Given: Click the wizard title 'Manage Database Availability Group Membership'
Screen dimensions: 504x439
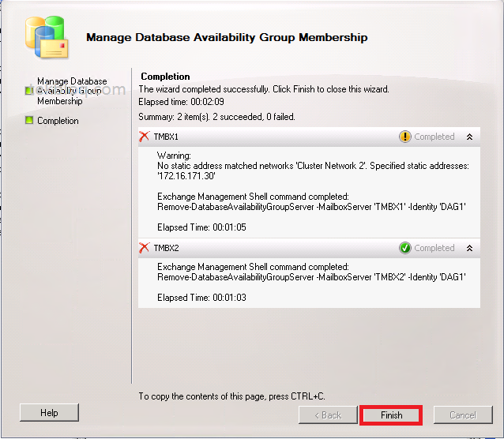Looking at the screenshot, I should tap(227, 37).
